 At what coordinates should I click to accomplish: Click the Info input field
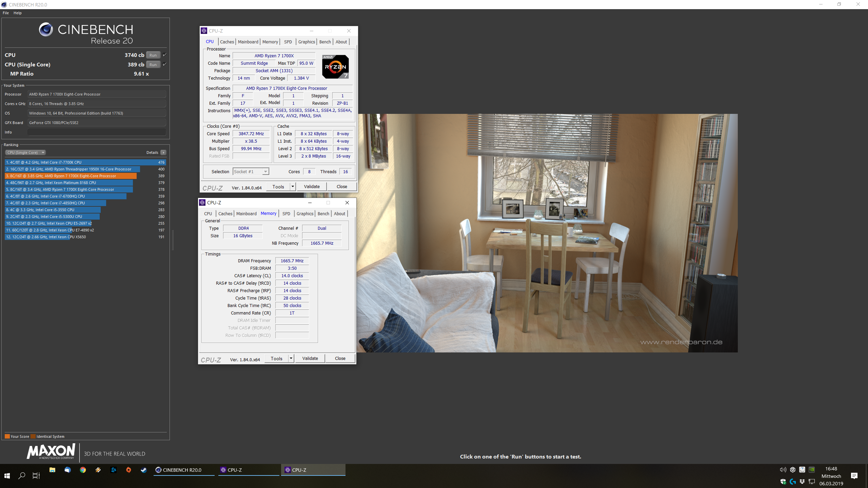pos(97,132)
